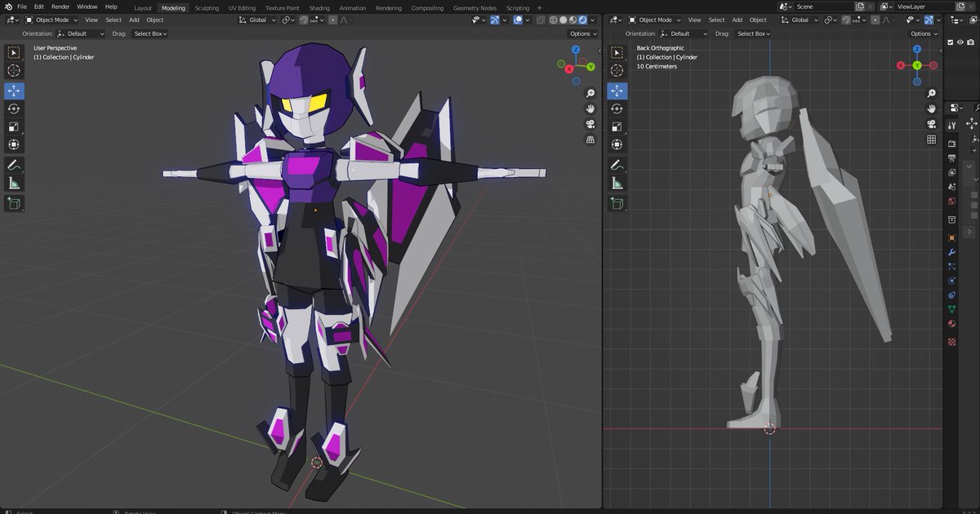
Task: Open Select Box drag dropdown in left viewport
Action: [x=151, y=33]
